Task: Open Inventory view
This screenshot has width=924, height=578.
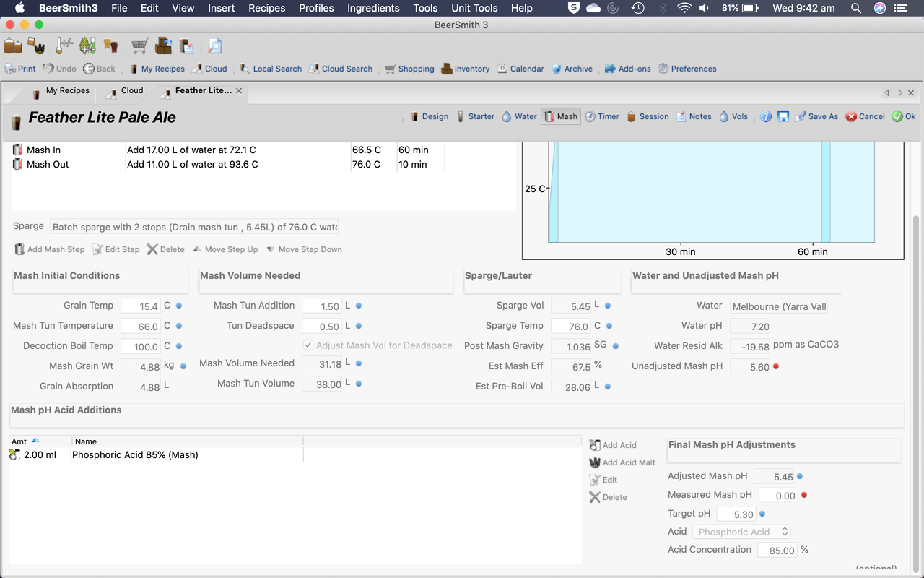Action: tap(466, 69)
